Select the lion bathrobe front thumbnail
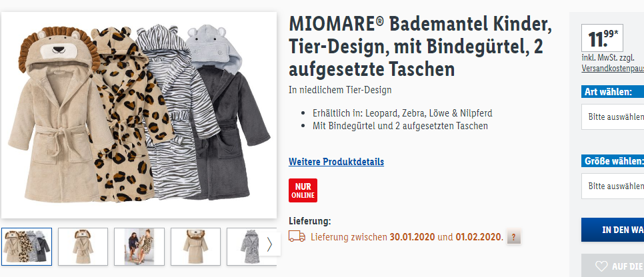The width and height of the screenshot is (644, 277). (83, 246)
